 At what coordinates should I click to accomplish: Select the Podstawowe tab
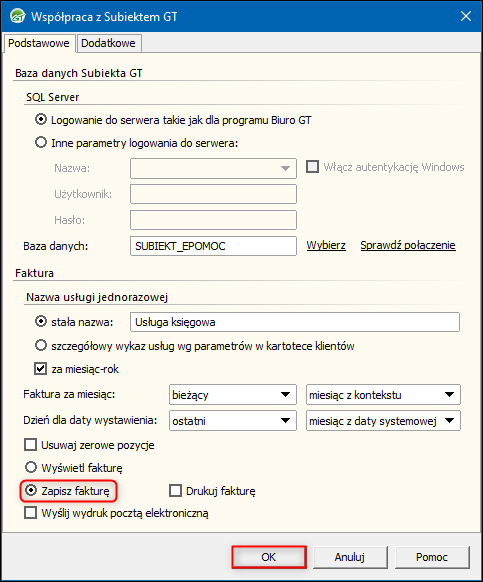(39, 43)
